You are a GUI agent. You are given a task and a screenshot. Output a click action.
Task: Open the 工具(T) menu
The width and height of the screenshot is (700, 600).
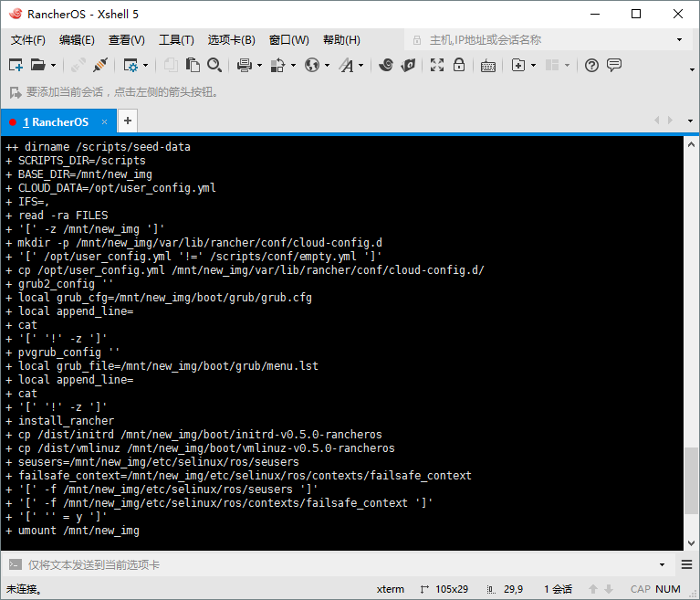pyautogui.click(x=176, y=40)
